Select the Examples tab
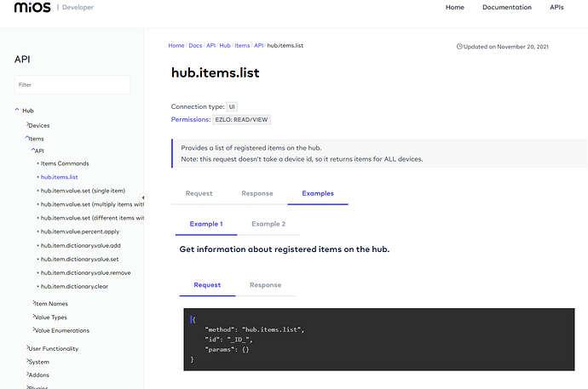Screen dimensions: 588x389 coord(318,193)
